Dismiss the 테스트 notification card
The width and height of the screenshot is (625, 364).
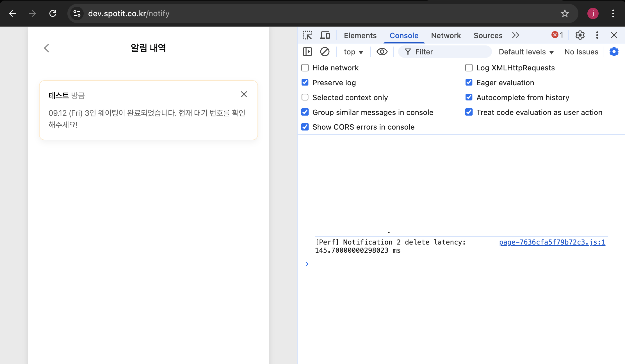244,95
